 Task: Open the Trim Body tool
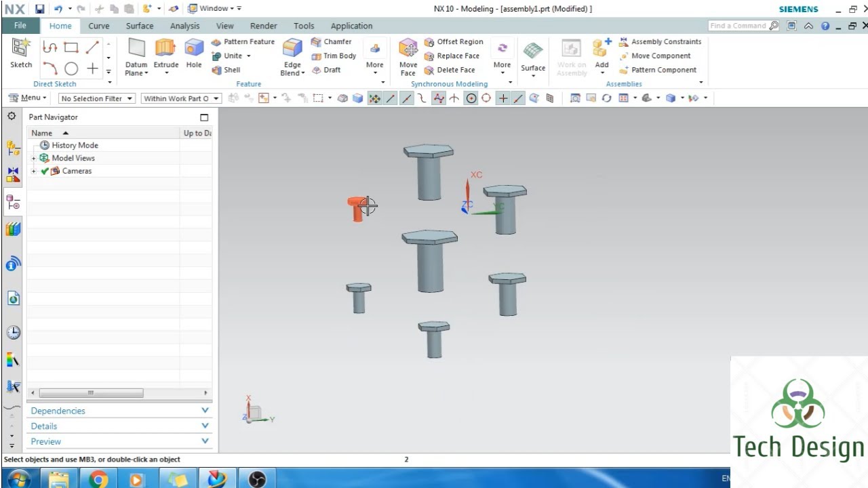pyautogui.click(x=334, y=56)
